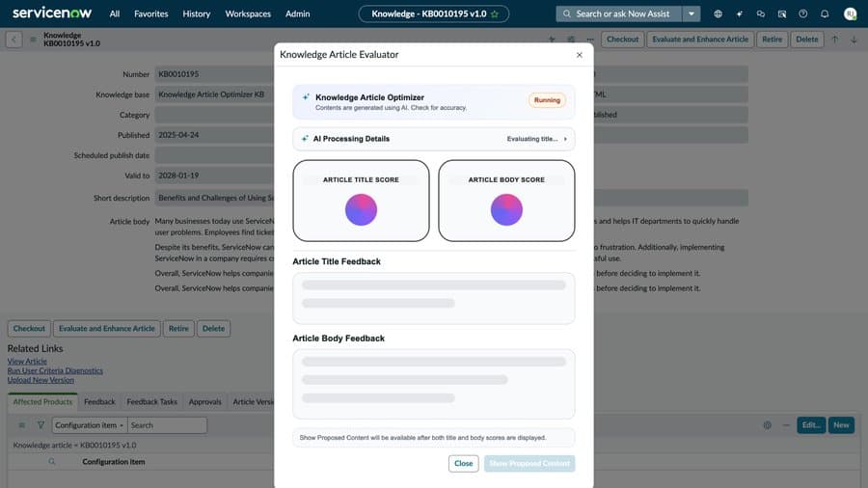Click the bottom Retire button
The image size is (868, 488).
[x=178, y=329]
